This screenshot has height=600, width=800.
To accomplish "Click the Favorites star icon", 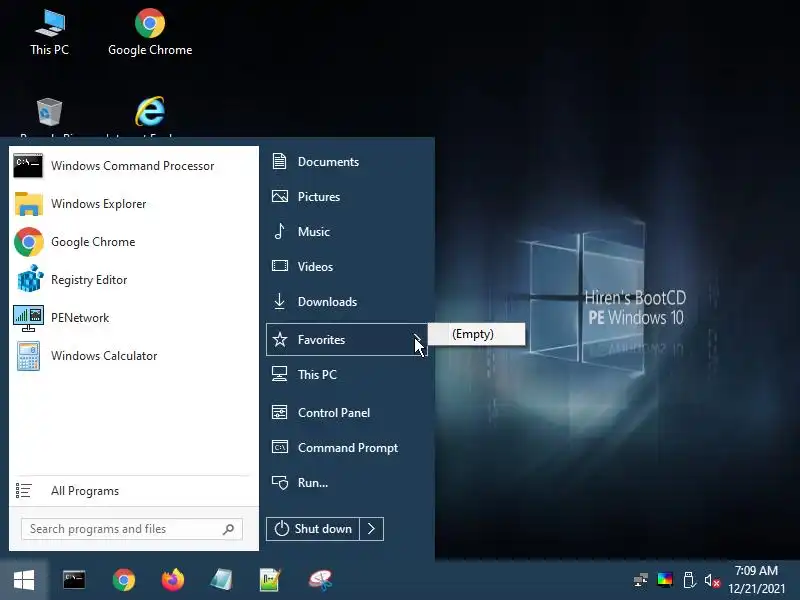I will (x=280, y=339).
